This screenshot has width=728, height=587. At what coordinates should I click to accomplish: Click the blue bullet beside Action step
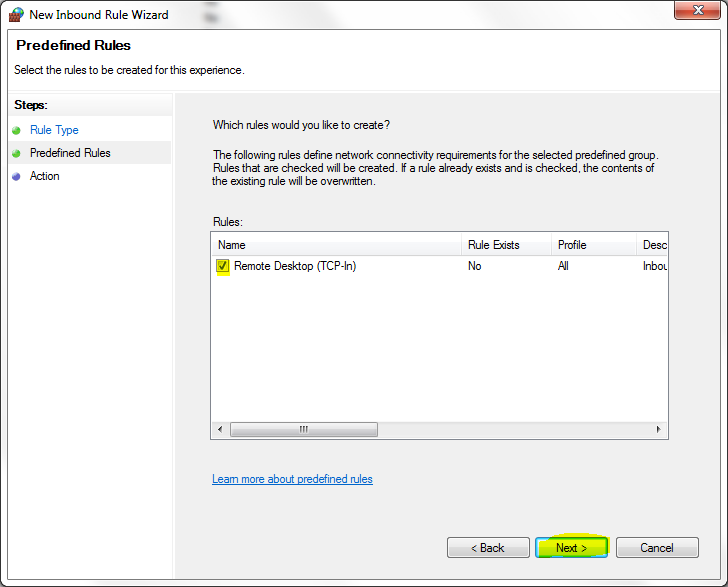[x=16, y=176]
